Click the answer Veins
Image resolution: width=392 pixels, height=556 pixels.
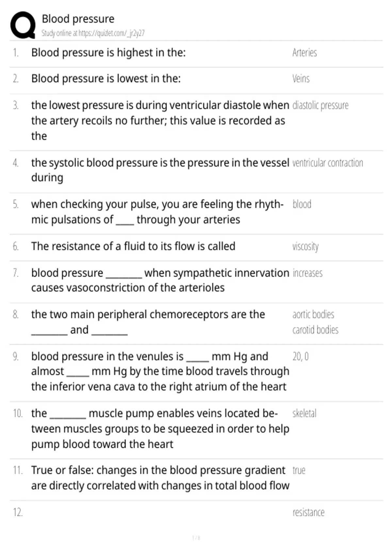[x=301, y=79]
